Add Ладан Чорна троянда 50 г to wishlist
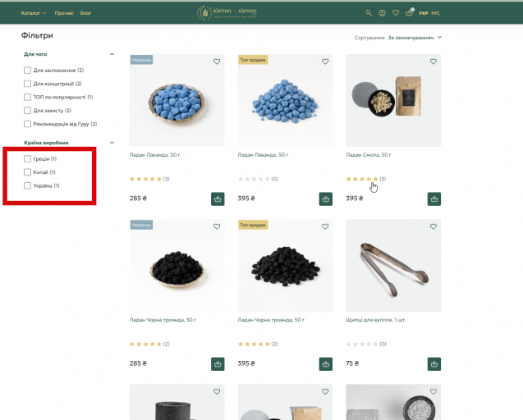The width and height of the screenshot is (523, 420). [325, 226]
